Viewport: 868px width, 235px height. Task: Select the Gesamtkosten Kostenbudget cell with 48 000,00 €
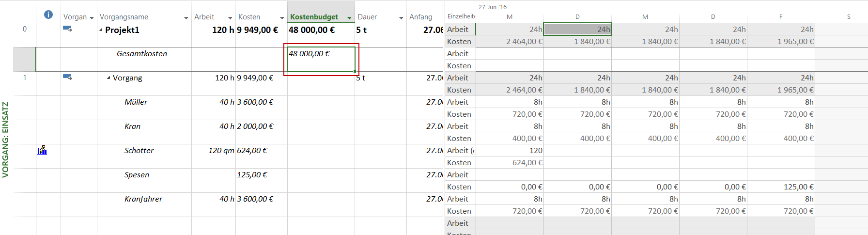(321, 59)
